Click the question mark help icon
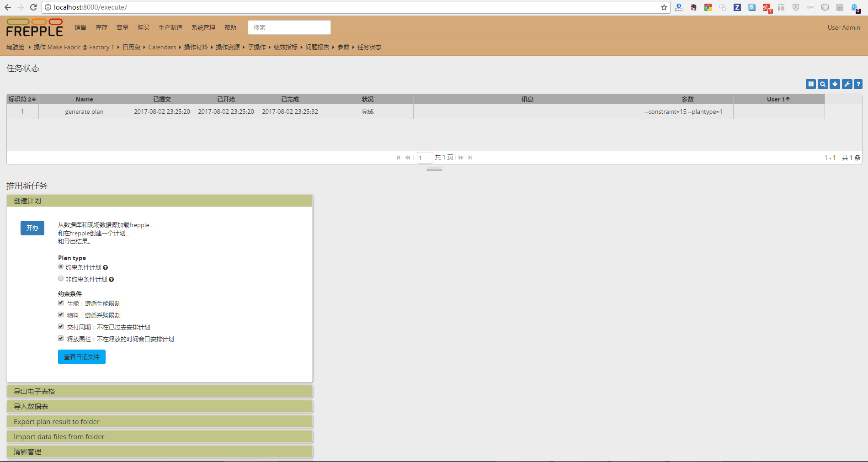The width and height of the screenshot is (868, 462). point(858,84)
